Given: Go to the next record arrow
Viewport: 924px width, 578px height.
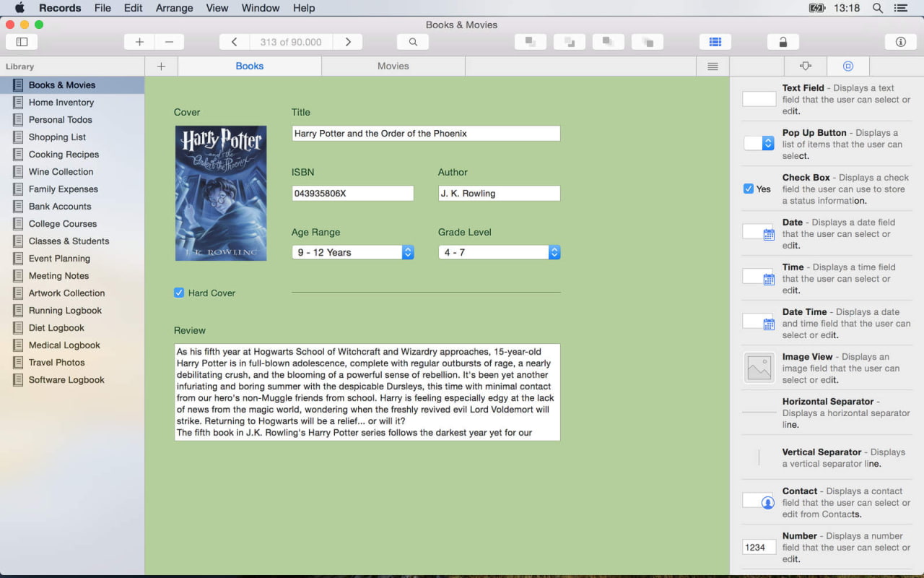Looking at the screenshot, I should 348,42.
